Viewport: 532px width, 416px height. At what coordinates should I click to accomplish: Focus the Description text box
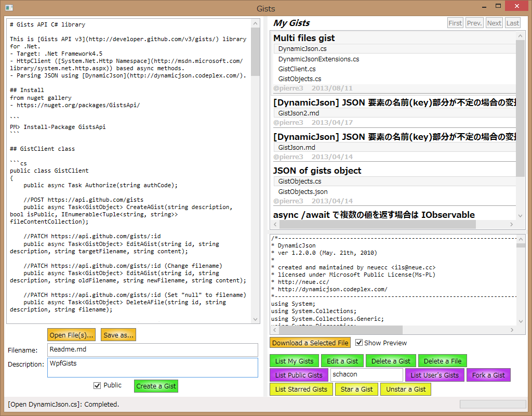point(153,368)
